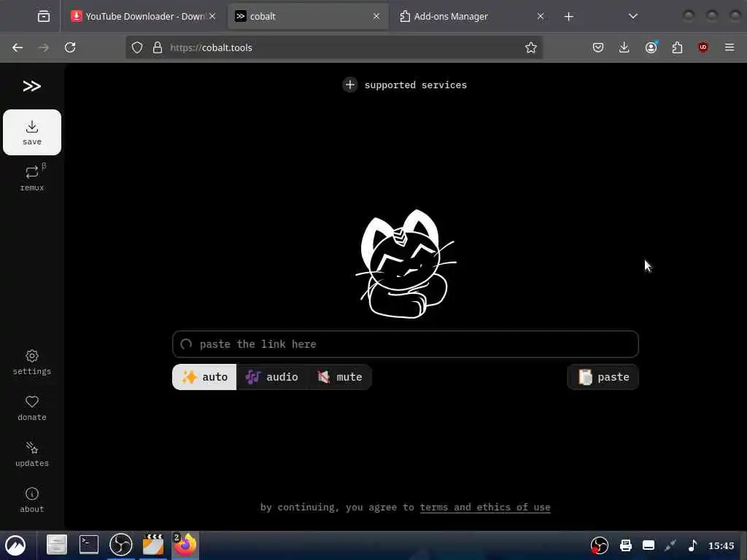This screenshot has width=747, height=560.
Task: Switch to audio download mode
Action: click(x=272, y=377)
